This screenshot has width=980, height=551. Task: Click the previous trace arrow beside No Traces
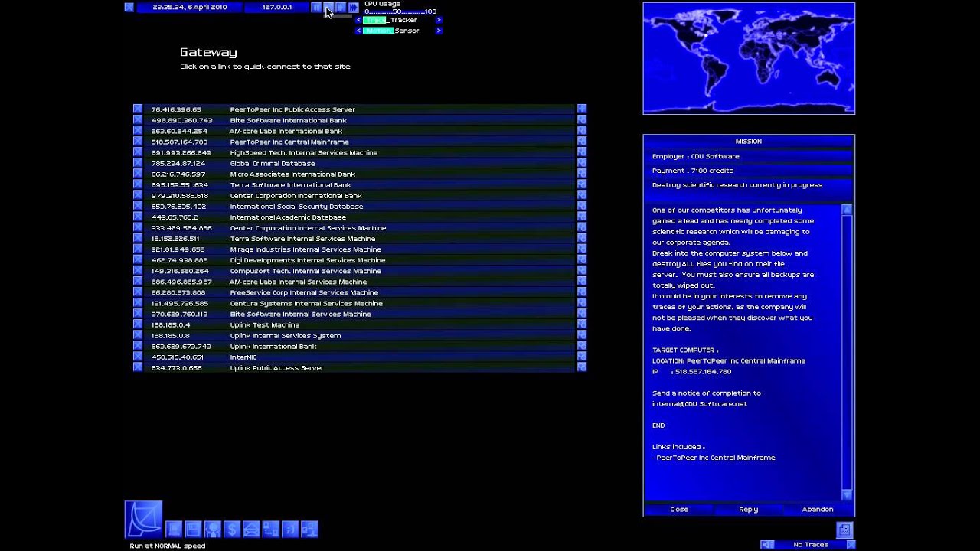pyautogui.click(x=767, y=545)
